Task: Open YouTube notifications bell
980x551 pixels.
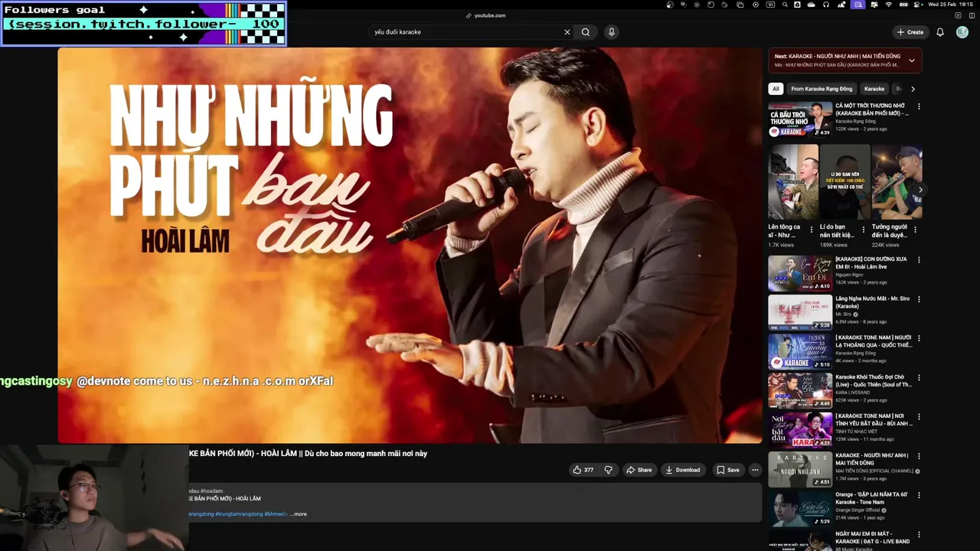Action: tap(940, 32)
